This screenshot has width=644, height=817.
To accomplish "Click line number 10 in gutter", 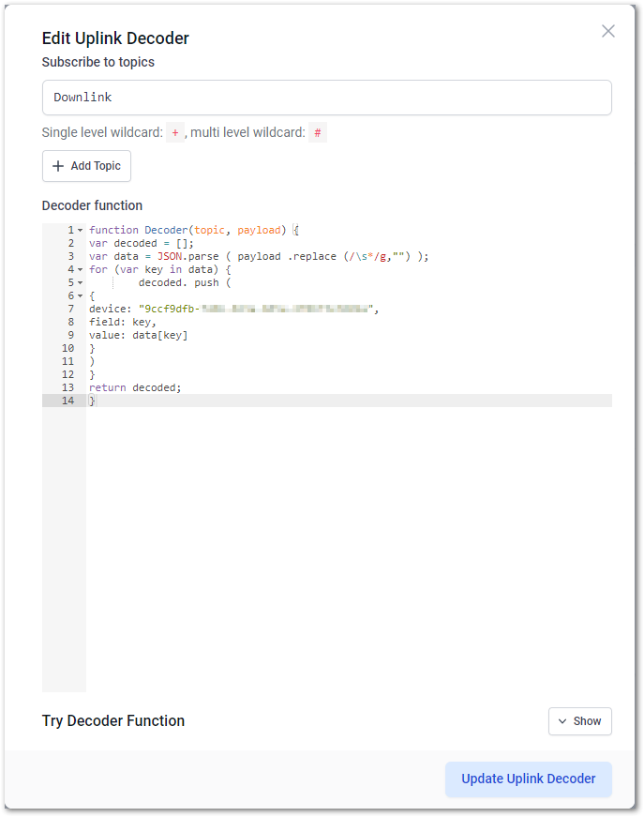I will click(68, 348).
